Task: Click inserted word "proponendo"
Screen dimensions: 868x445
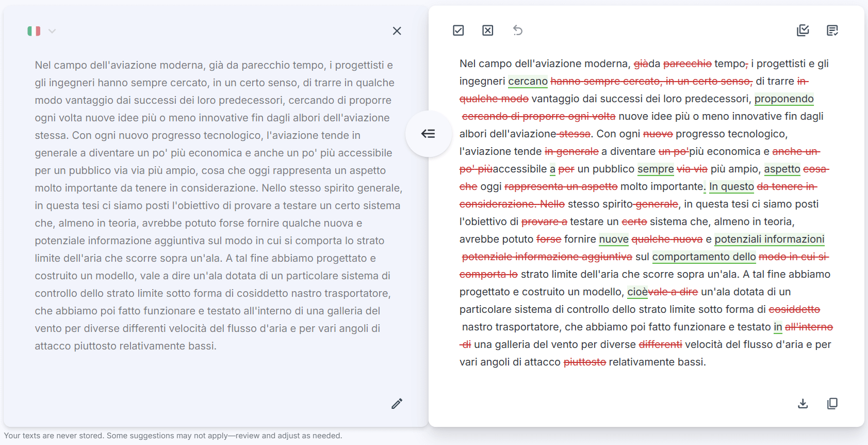Action: 784,99
